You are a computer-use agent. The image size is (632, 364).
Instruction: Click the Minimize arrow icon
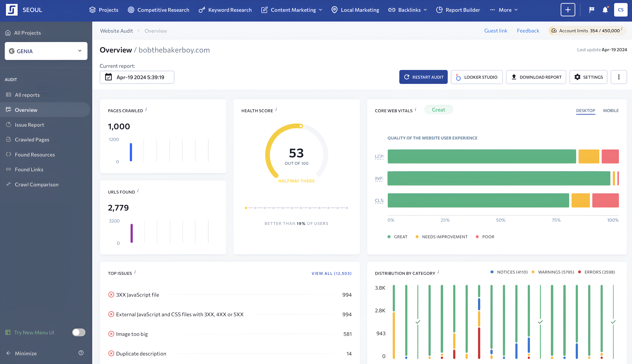[x=9, y=353]
